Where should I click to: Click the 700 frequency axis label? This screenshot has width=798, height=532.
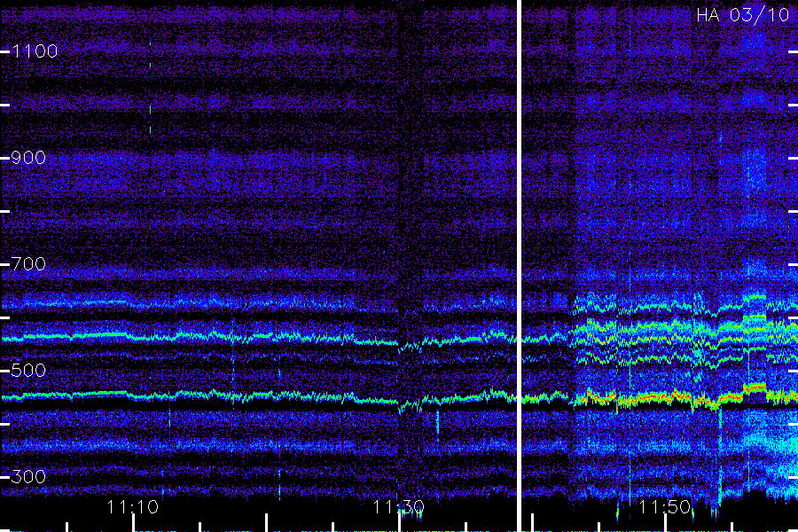click(28, 264)
